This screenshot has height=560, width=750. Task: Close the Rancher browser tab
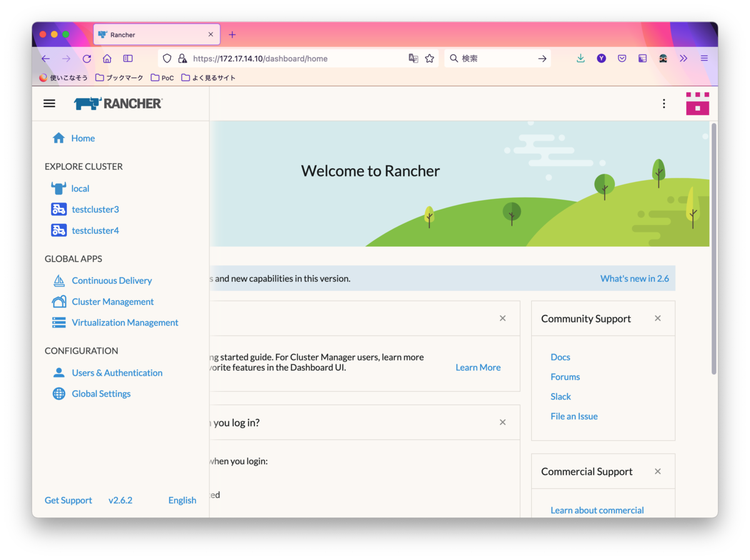[x=211, y=34]
